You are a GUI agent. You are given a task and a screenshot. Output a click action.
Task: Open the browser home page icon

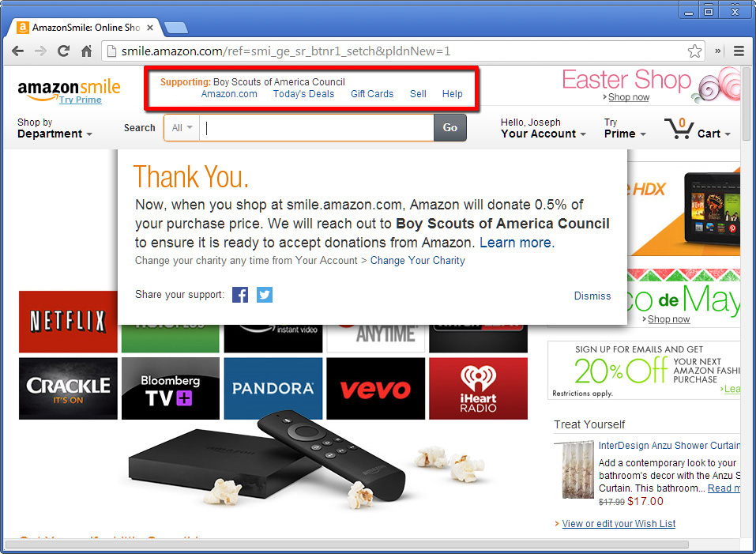click(x=86, y=51)
